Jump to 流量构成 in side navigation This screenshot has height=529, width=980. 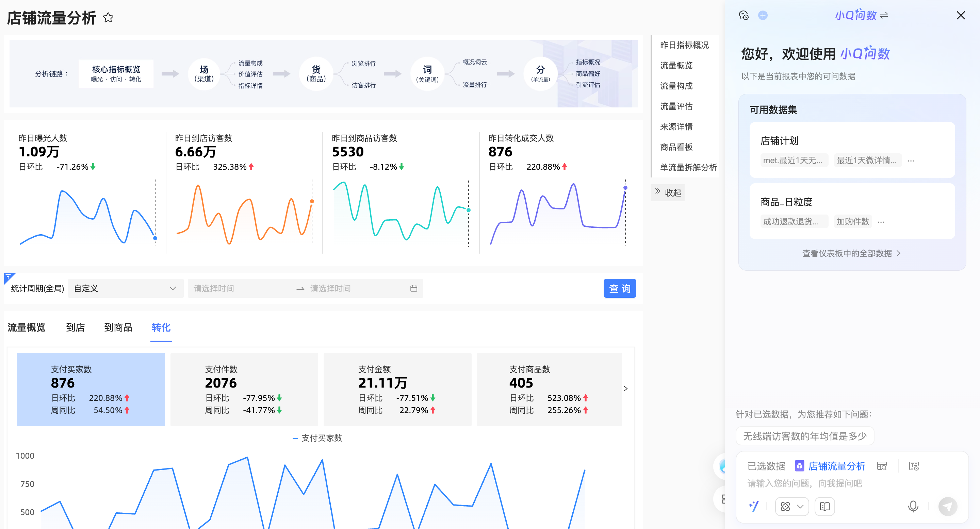(x=676, y=86)
